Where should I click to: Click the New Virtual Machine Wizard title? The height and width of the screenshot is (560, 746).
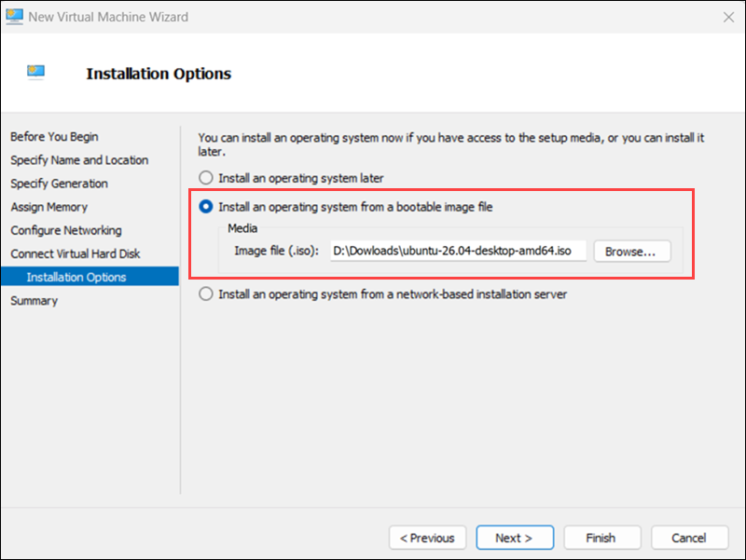[x=108, y=17]
